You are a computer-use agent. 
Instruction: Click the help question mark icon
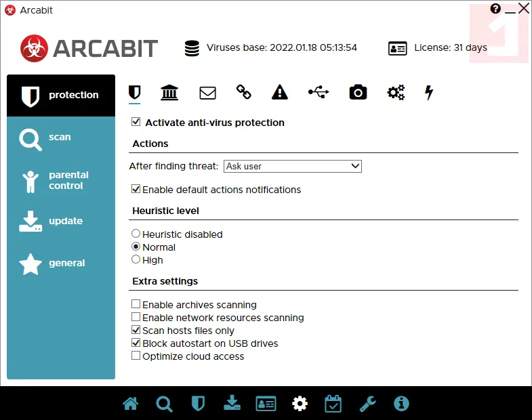coord(495,9)
